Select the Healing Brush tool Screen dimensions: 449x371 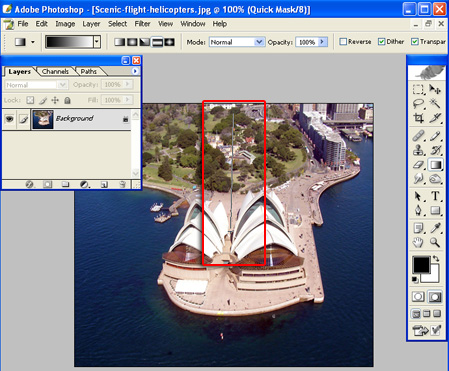coord(418,136)
